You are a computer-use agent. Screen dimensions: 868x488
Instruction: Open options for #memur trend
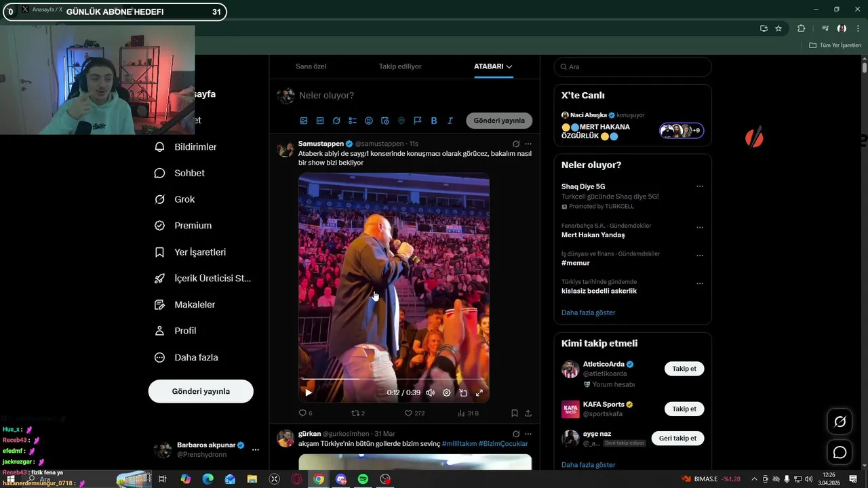(x=700, y=256)
